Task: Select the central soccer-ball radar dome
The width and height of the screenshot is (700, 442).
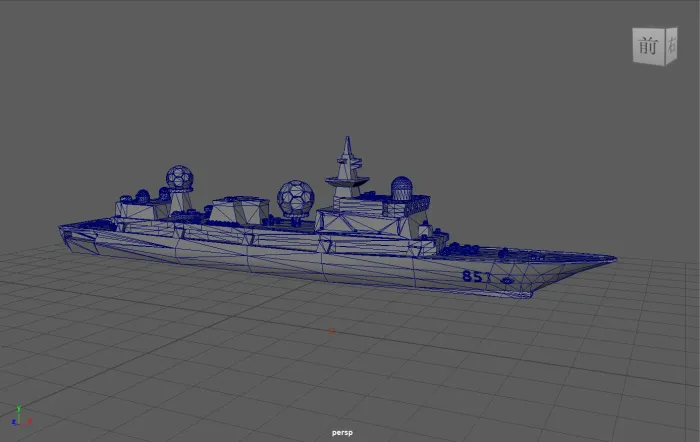Action: pyautogui.click(x=296, y=199)
